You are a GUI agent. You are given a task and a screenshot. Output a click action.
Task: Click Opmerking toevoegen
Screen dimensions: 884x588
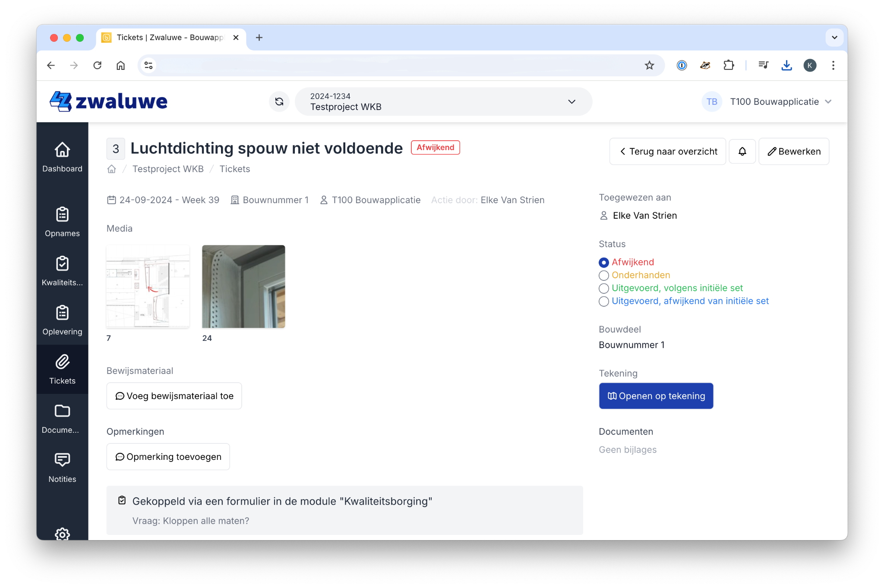[168, 457]
